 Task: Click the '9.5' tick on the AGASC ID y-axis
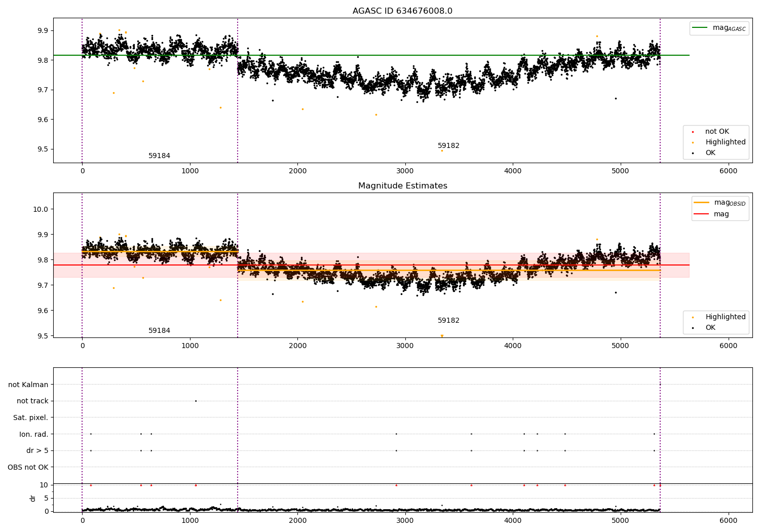(x=43, y=149)
